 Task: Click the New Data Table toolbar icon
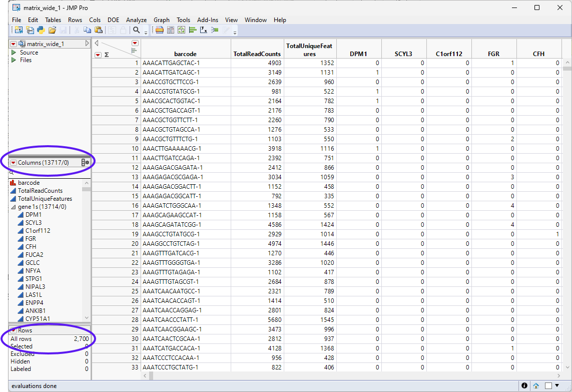18,30
